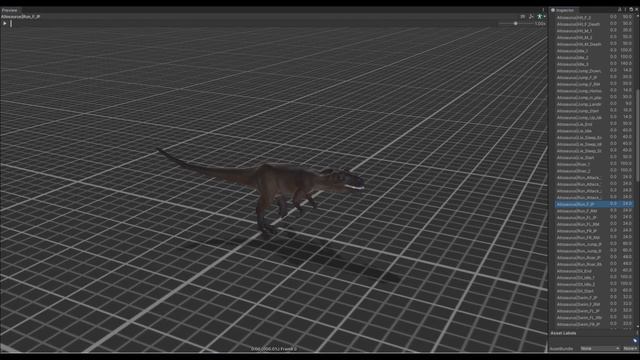The height and width of the screenshot is (360, 640).
Task: Click the 140.0 end value of Idle_3
Action: (x=627, y=64)
